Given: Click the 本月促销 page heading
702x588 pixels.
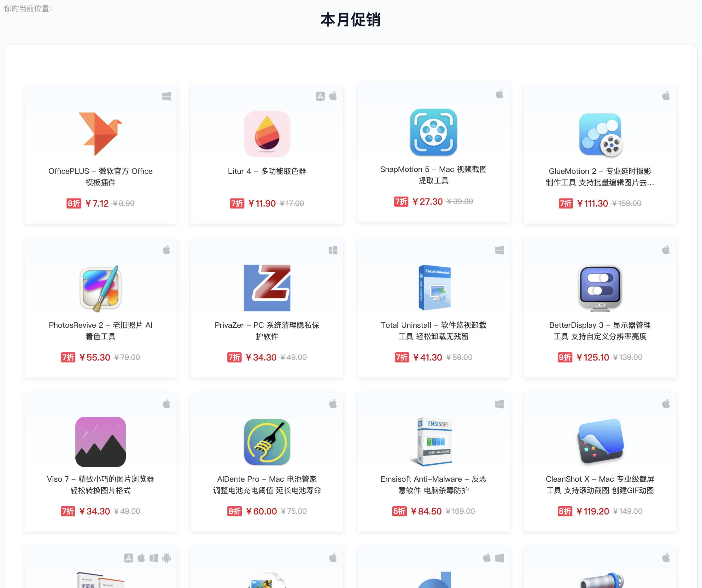Looking at the screenshot, I should (351, 20).
